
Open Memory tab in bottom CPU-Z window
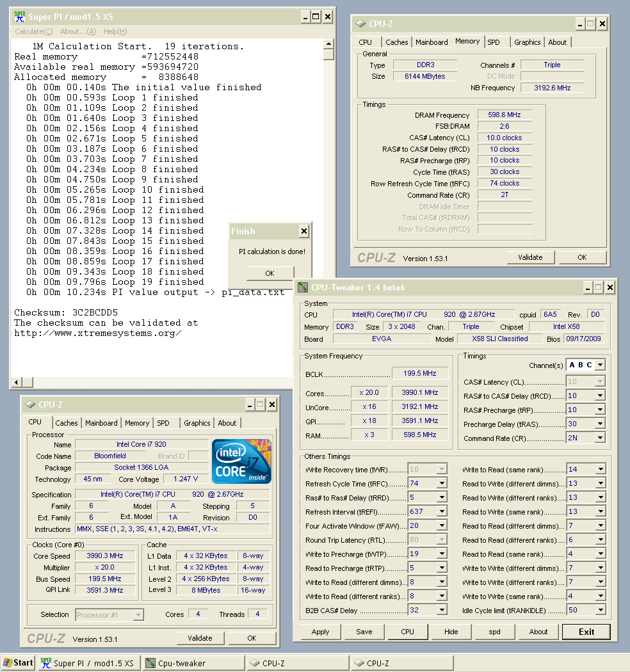pyautogui.click(x=137, y=423)
